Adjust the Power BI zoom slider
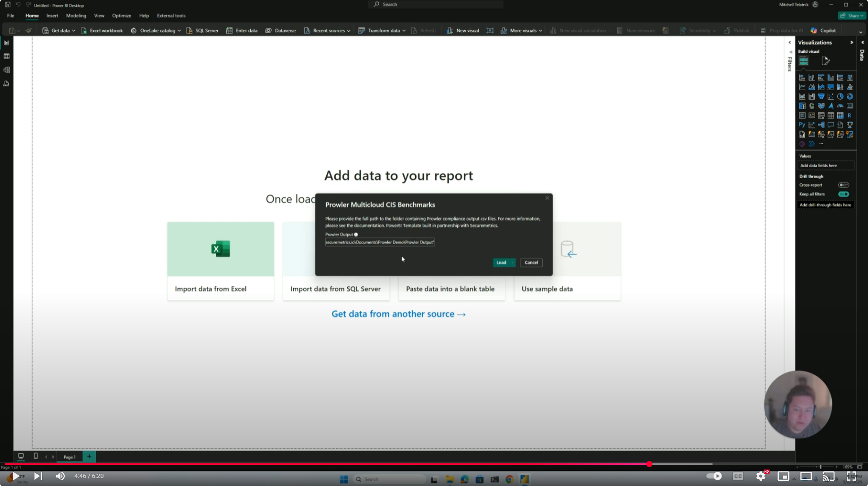Image resolution: width=868 pixels, height=486 pixels. [x=821, y=467]
